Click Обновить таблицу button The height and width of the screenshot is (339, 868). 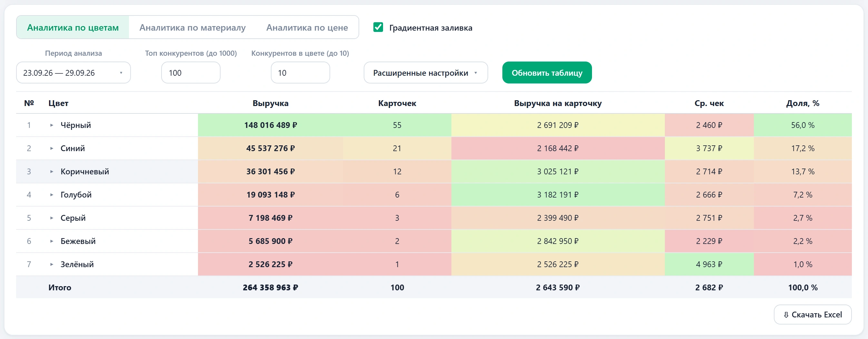point(547,73)
